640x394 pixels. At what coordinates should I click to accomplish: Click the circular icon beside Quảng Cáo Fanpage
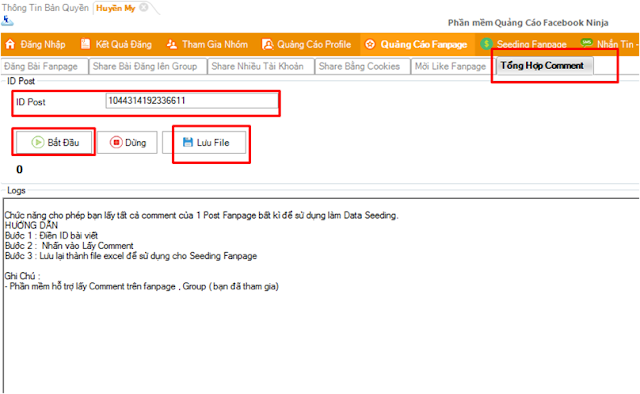tap(370, 44)
